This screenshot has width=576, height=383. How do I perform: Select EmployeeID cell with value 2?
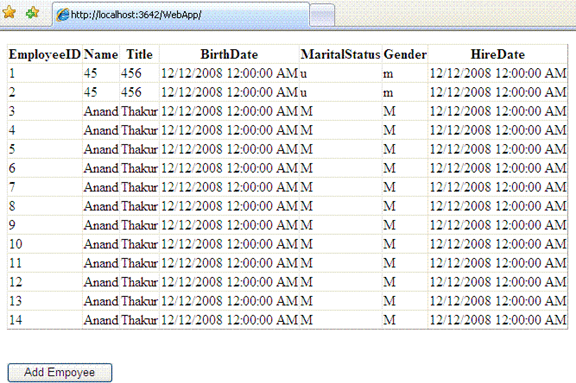click(x=45, y=92)
